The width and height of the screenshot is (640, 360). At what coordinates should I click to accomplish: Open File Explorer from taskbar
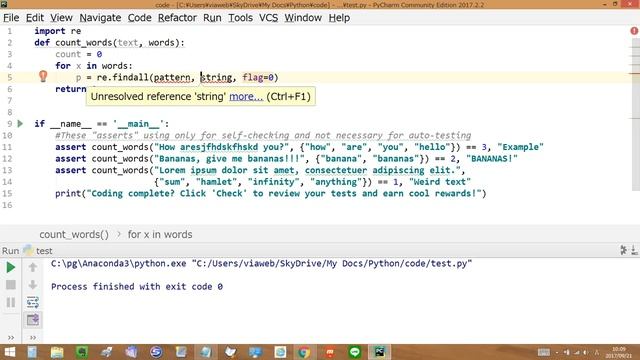pyautogui.click(x=57, y=352)
